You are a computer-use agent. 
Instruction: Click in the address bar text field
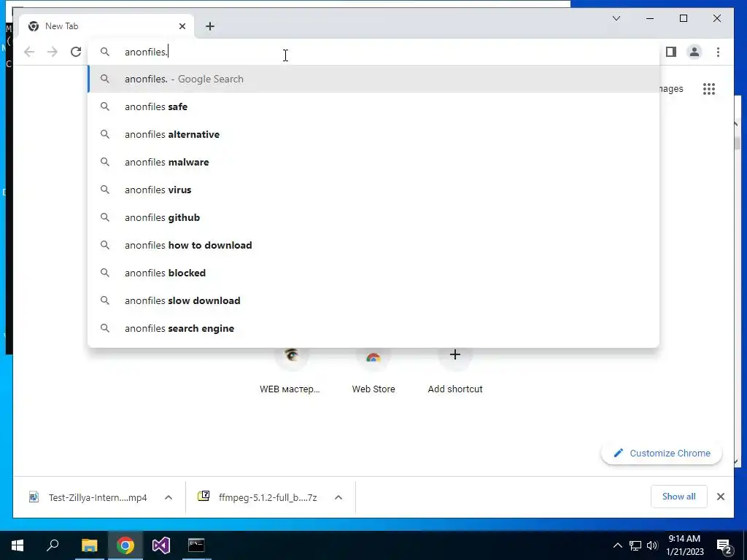(x=373, y=52)
